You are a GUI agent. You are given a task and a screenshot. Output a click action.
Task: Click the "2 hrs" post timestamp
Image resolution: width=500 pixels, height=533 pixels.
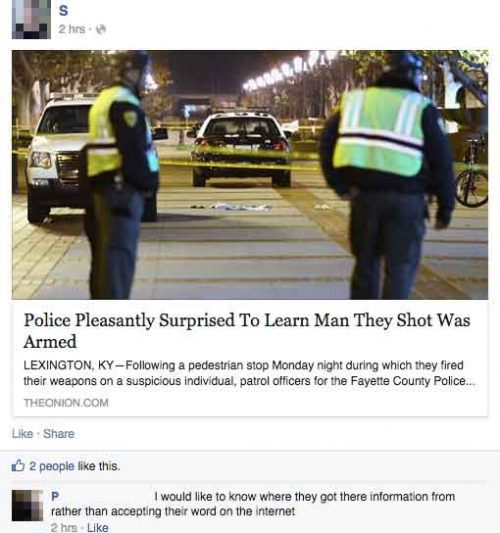point(71,30)
